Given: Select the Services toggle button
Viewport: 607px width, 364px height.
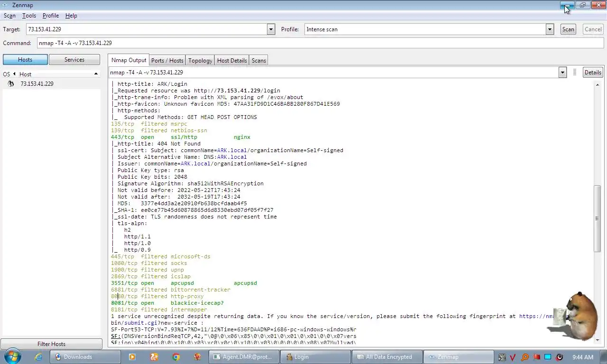Looking at the screenshot, I should click(x=74, y=60).
